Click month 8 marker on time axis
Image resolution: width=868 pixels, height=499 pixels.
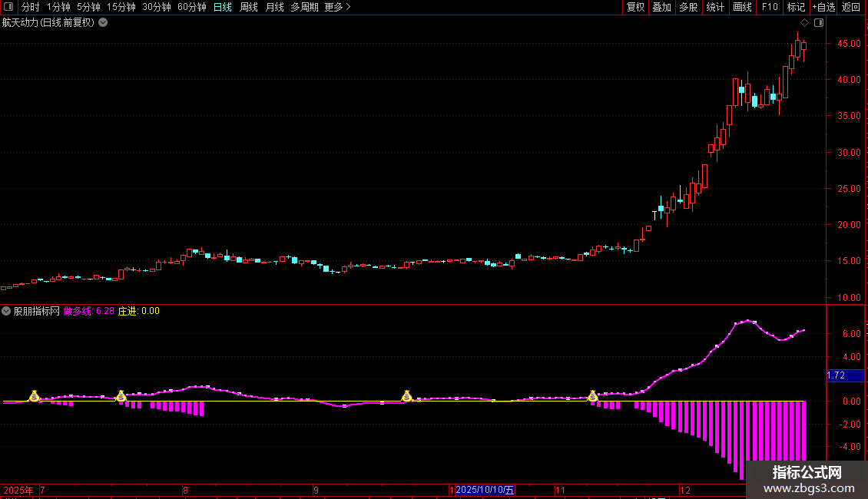pyautogui.click(x=185, y=490)
